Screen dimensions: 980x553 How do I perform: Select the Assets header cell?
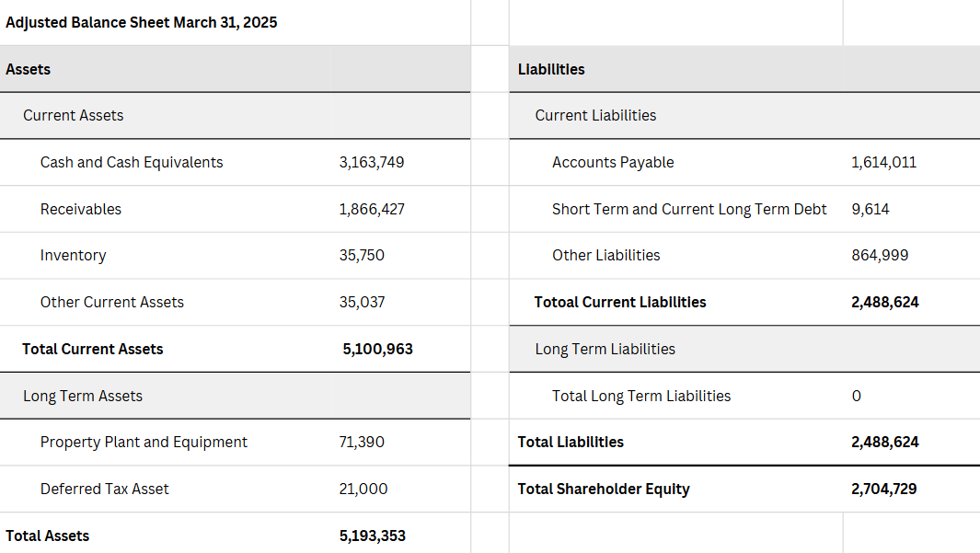pyautogui.click(x=29, y=69)
